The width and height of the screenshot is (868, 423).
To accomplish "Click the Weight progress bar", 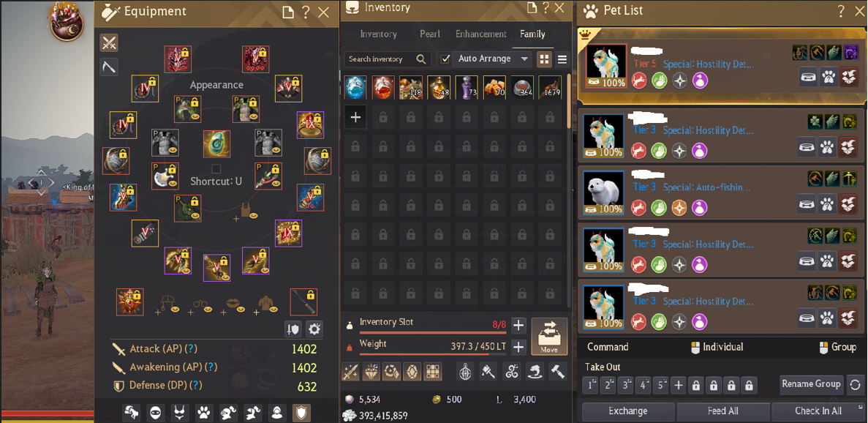I will [x=432, y=353].
